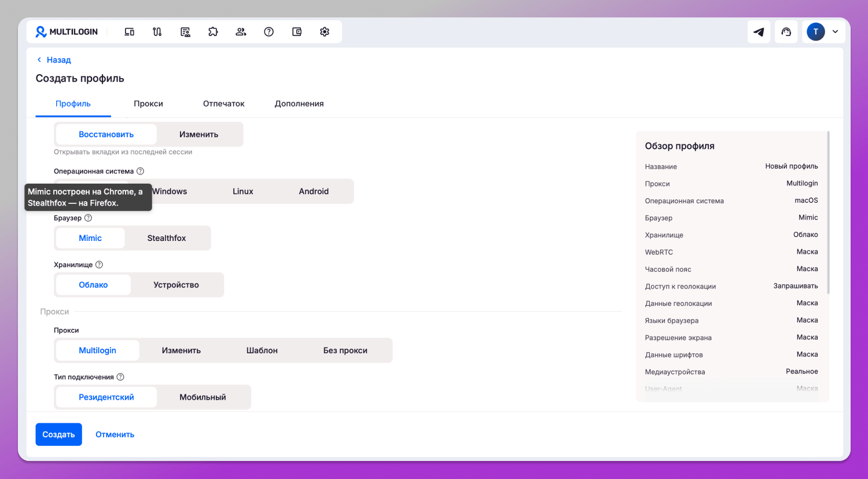Click the account avatar with letter T
The width and height of the screenshot is (868, 479).
pyautogui.click(x=815, y=32)
